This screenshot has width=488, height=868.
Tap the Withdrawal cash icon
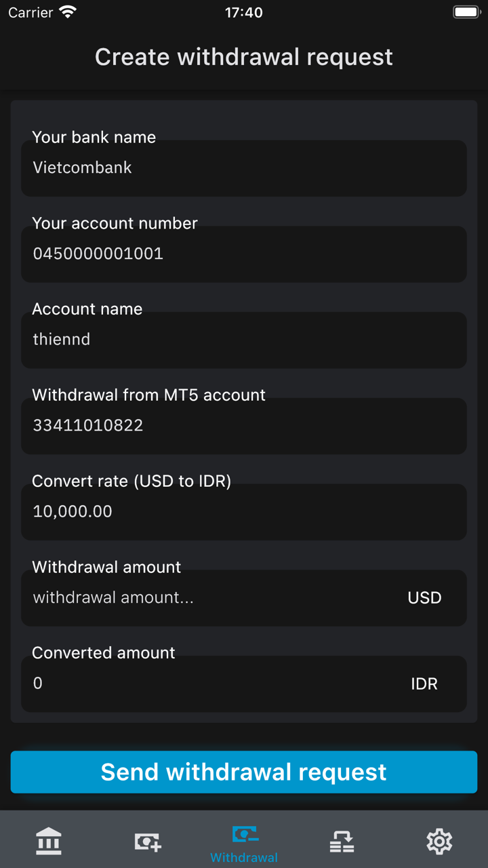(244, 834)
